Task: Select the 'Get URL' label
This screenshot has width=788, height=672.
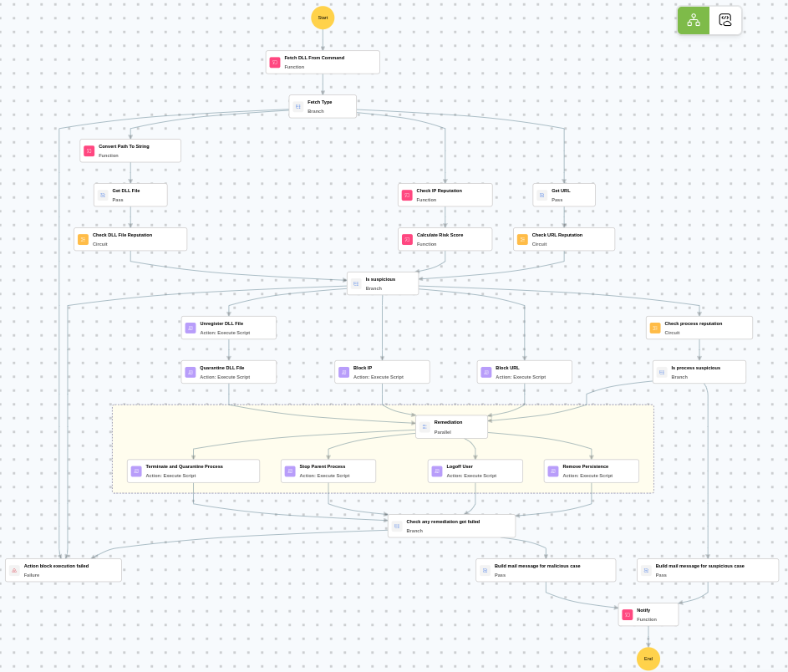Action: pyautogui.click(x=561, y=191)
